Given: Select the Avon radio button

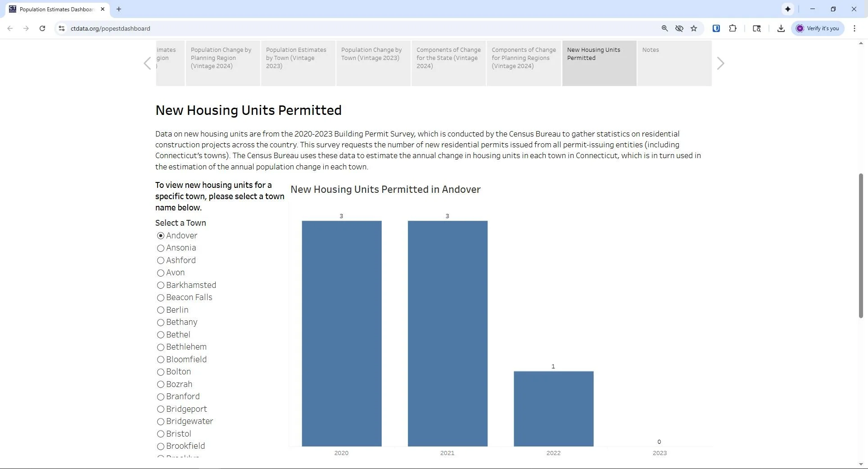Looking at the screenshot, I should coord(160,273).
